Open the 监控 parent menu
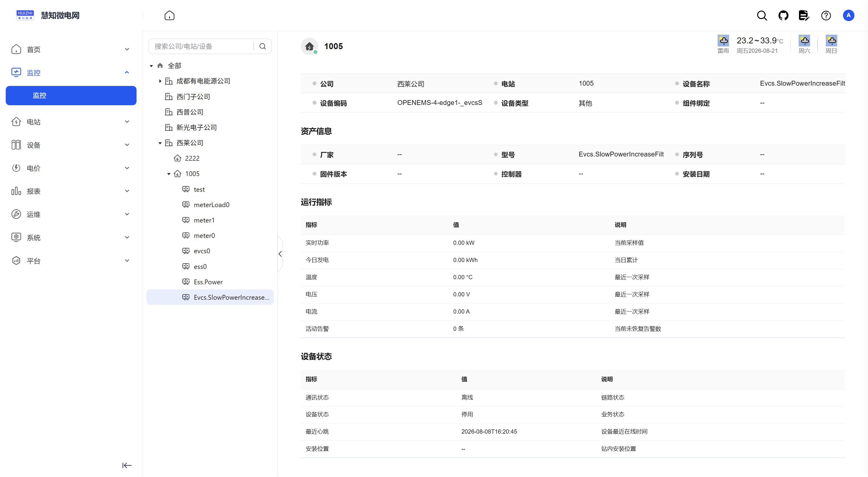The image size is (868, 477). [x=71, y=72]
